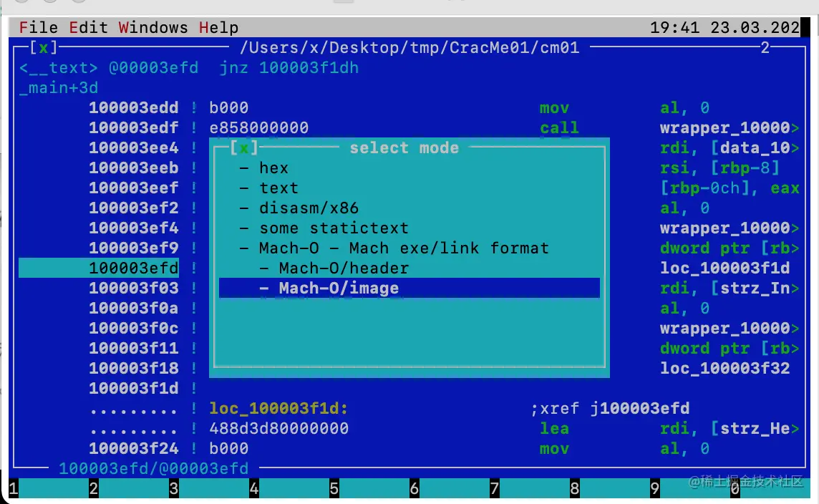
Task: Click function key 5 in bottom bar
Action: pyautogui.click(x=334, y=489)
